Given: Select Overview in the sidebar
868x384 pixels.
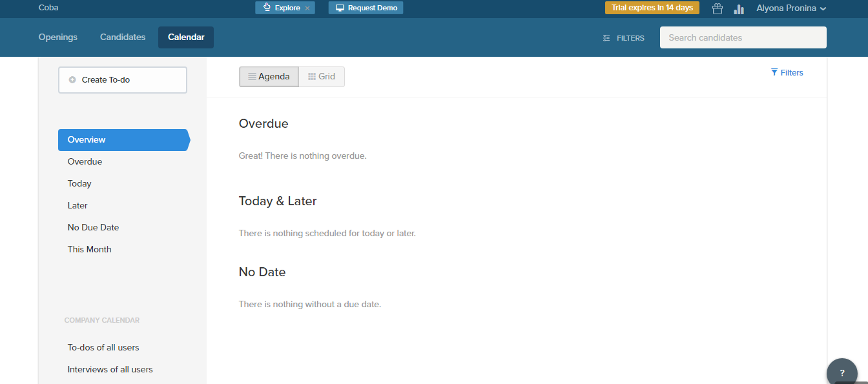Looking at the screenshot, I should click(123, 140).
